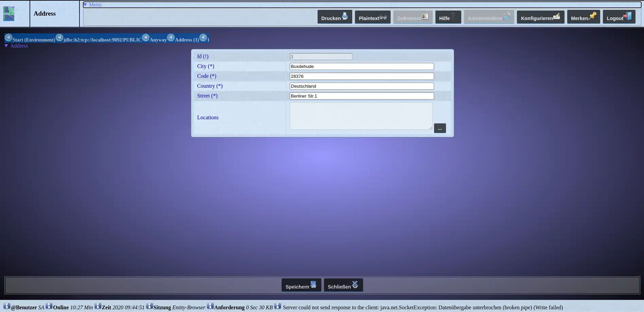Click the Id field

click(x=321, y=57)
